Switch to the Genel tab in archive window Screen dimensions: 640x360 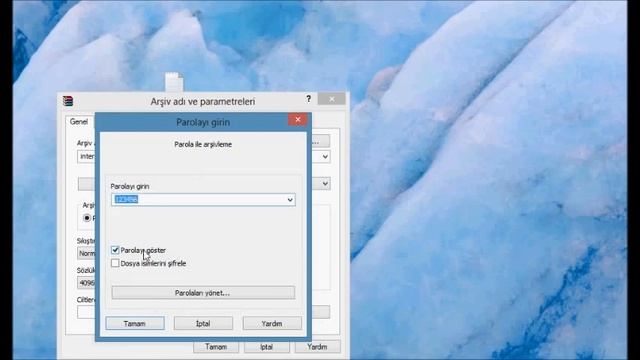tap(79, 122)
